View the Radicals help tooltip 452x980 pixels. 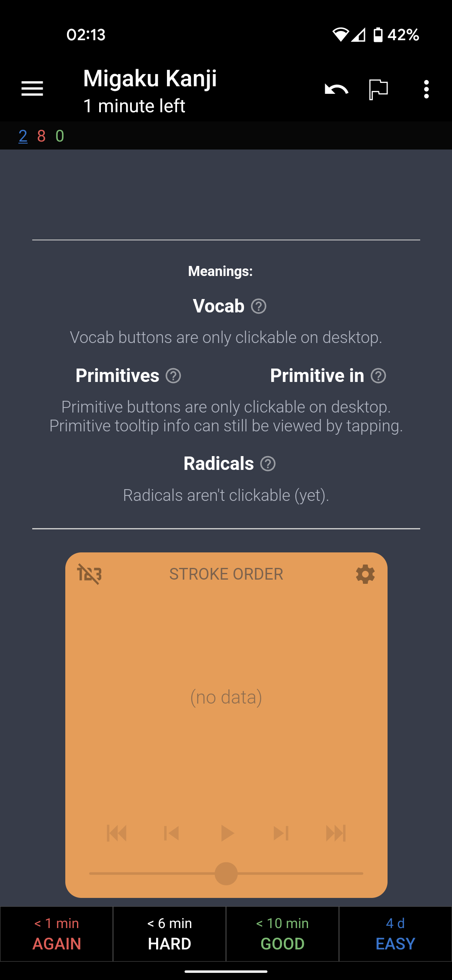point(268,464)
